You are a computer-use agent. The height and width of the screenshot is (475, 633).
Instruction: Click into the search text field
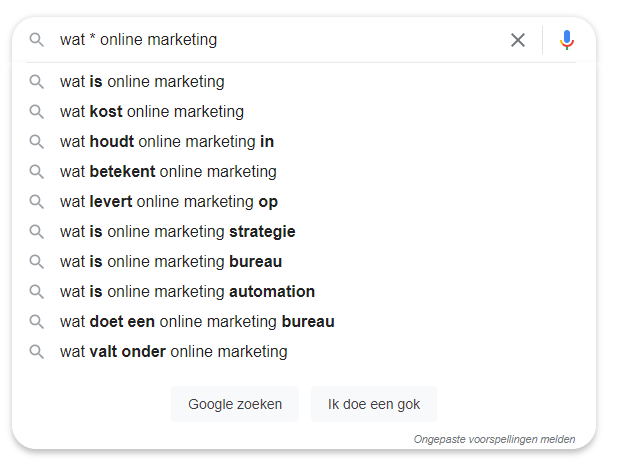click(280, 40)
